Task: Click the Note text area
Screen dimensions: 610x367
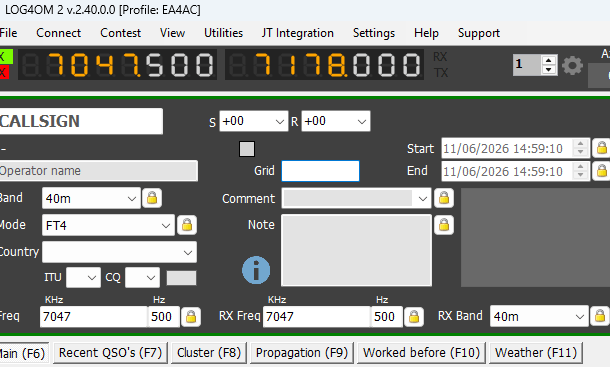Action: [x=356, y=250]
